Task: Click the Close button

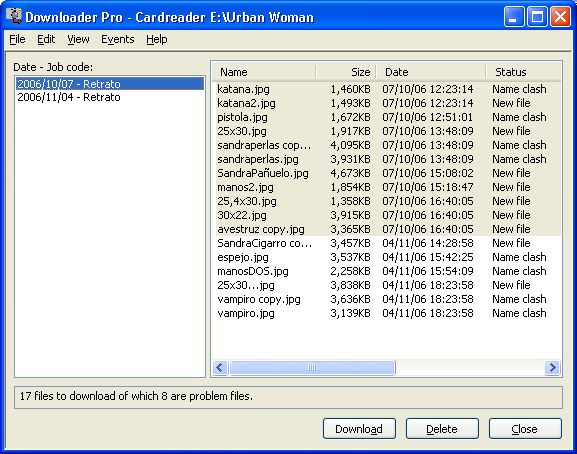Action: [525, 429]
